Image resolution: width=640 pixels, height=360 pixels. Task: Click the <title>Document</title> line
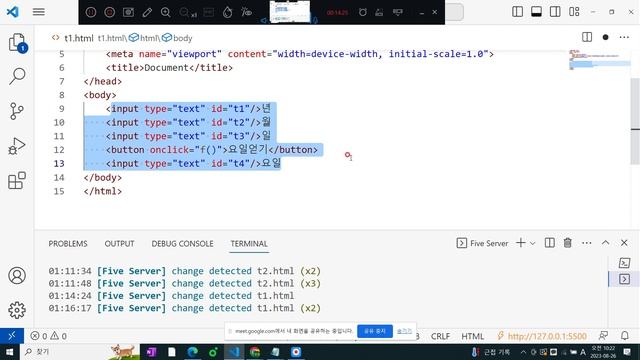coord(169,68)
